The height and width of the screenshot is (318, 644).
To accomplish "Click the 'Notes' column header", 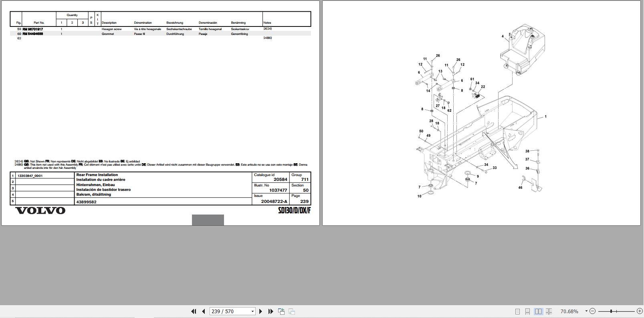I will click(267, 23).
